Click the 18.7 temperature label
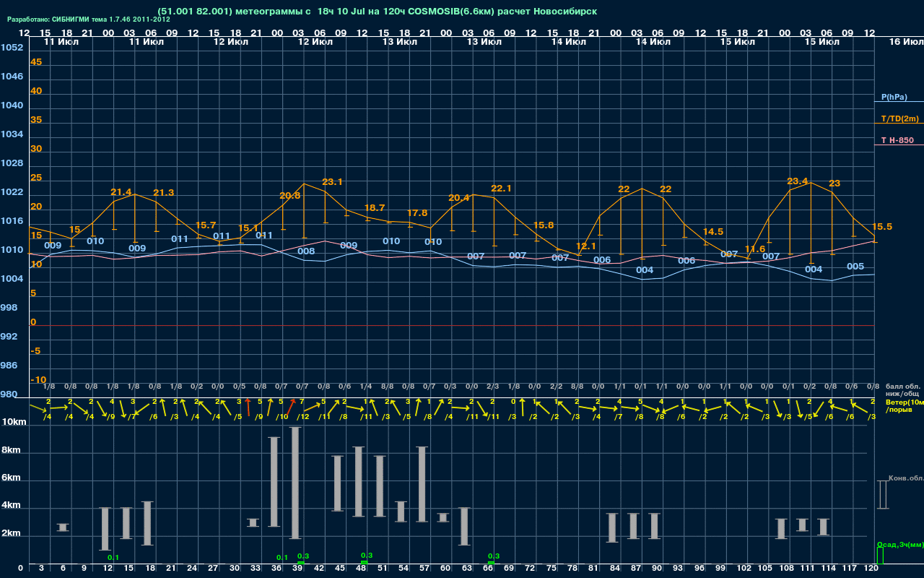 coord(375,208)
